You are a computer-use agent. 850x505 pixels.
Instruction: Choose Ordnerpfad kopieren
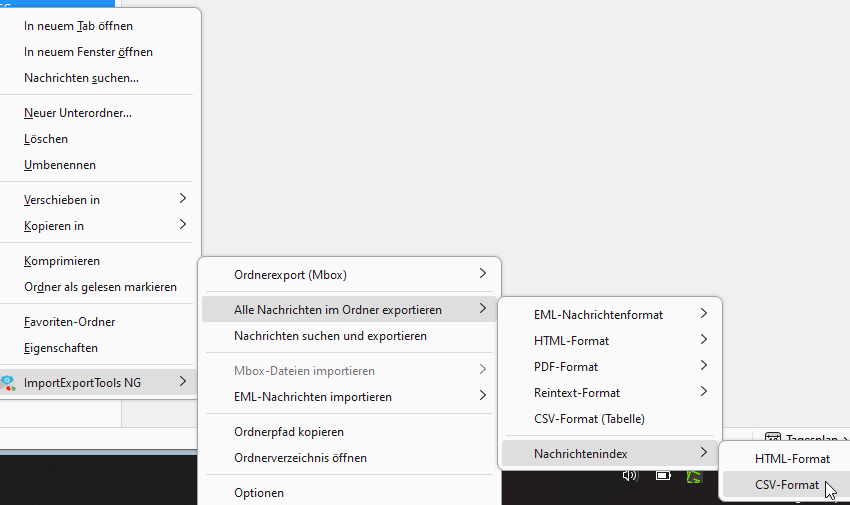tap(288, 432)
